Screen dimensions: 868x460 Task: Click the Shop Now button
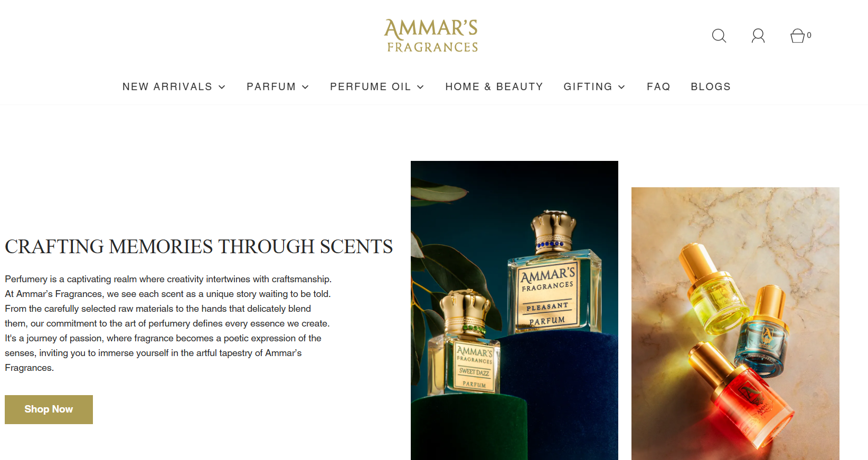[x=49, y=409]
